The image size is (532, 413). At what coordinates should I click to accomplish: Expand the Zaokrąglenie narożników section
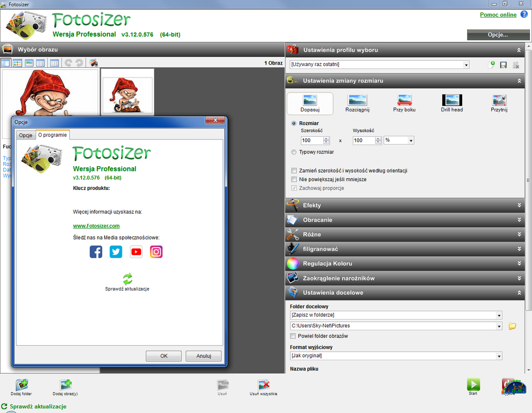point(405,278)
